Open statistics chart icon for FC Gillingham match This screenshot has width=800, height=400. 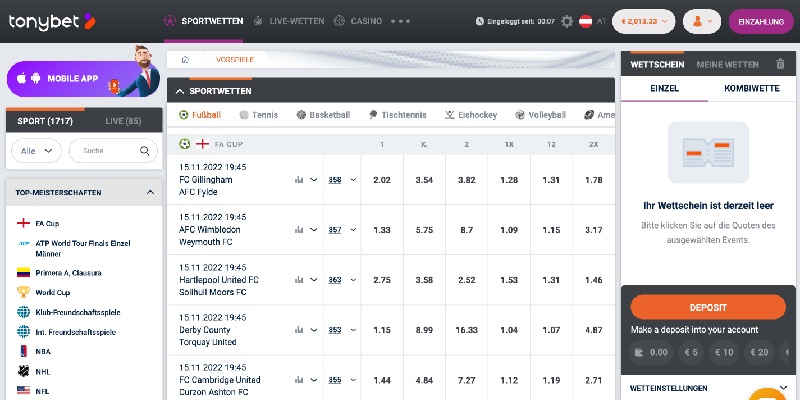pos(299,180)
